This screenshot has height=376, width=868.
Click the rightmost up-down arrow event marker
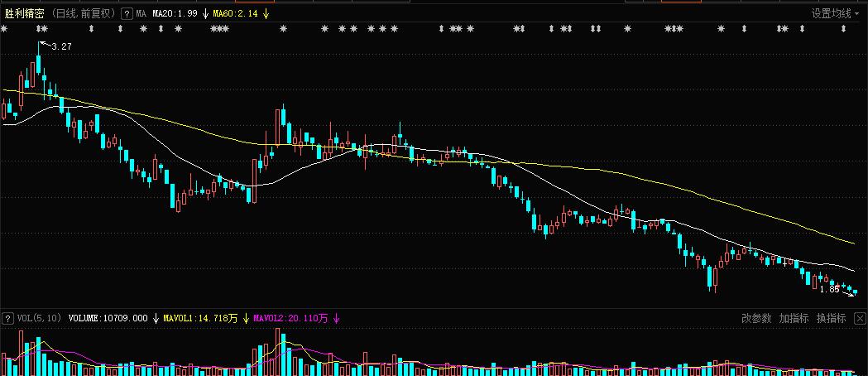click(844, 28)
